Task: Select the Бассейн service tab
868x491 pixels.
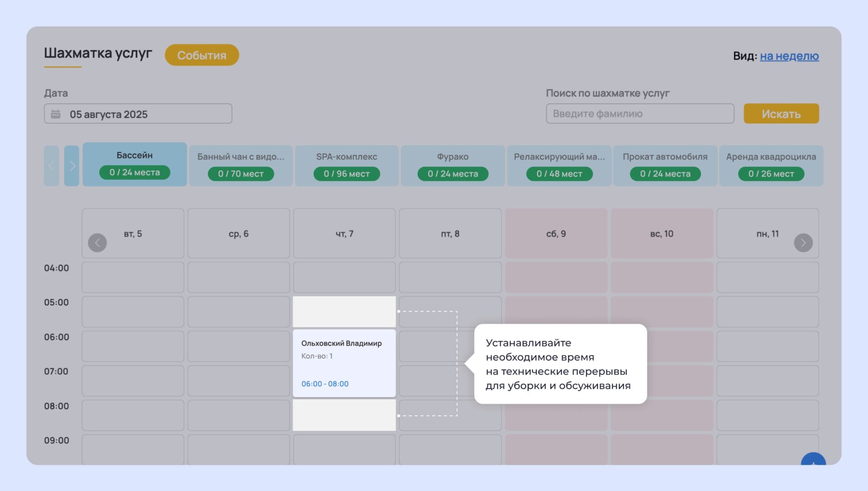Action: 134,164
